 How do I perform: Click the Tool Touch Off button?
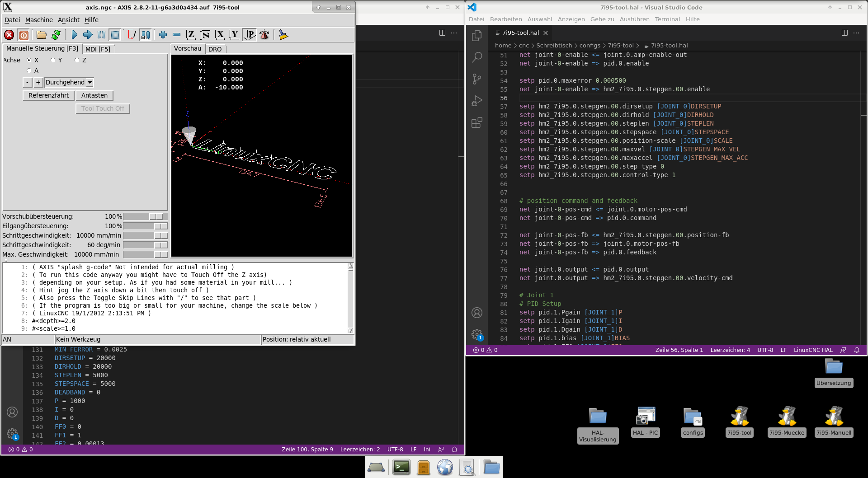103,108
